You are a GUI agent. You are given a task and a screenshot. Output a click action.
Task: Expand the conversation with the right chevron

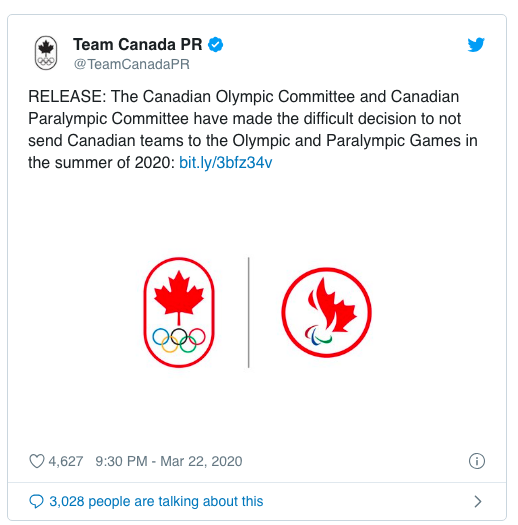pyautogui.click(x=478, y=501)
